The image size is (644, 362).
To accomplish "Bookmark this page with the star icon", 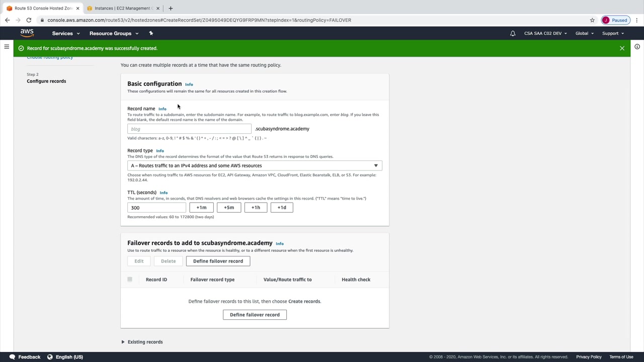I will (x=592, y=20).
